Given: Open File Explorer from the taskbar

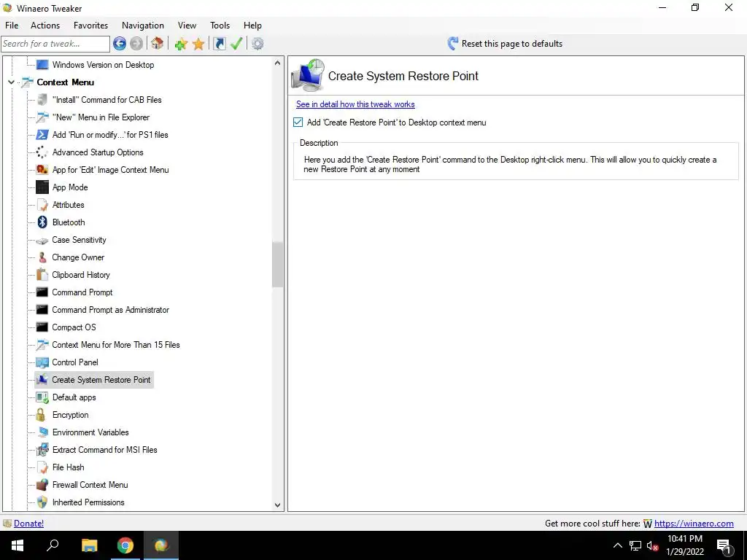Looking at the screenshot, I should coord(89,545).
